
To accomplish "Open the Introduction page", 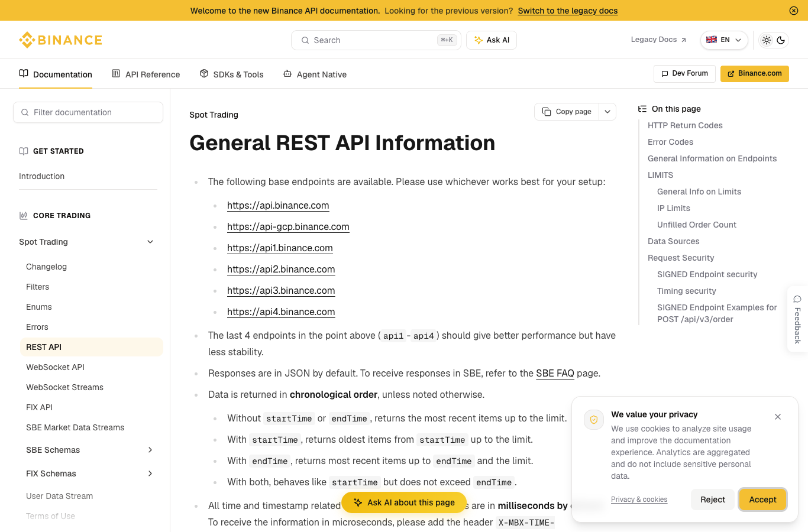I will pos(41,176).
